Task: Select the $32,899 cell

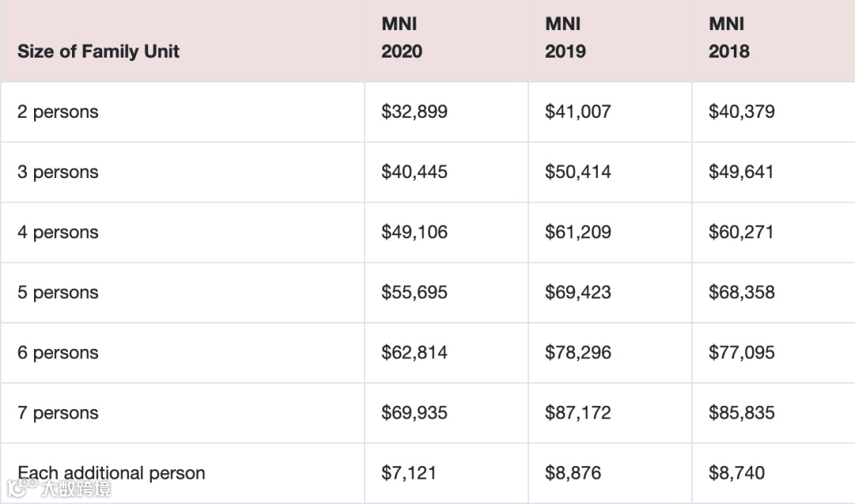Action: pos(414,112)
